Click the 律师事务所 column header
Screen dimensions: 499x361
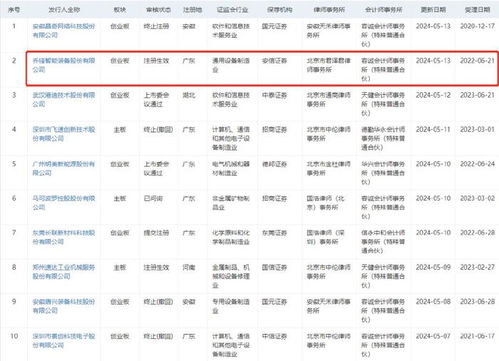329,10
